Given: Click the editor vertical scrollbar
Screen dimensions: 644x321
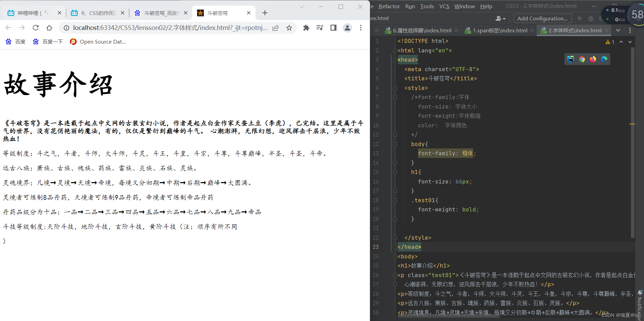Looking at the screenshot, I should 633,143.
